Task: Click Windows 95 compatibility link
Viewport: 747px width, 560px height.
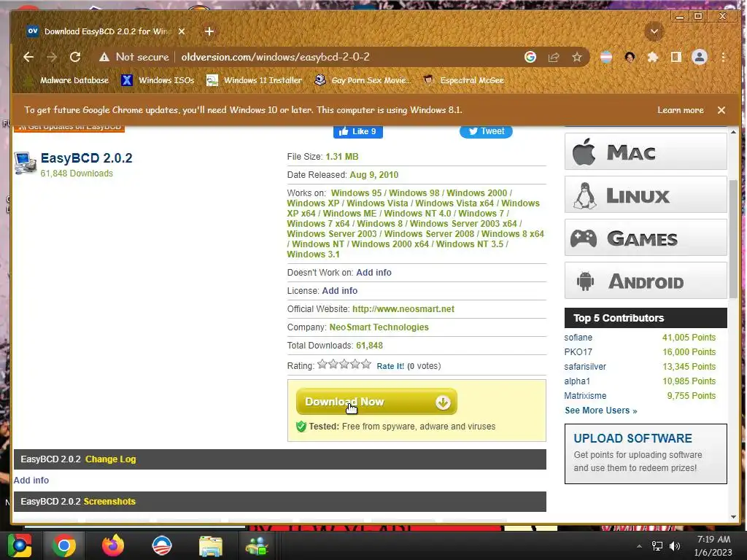Action: pyautogui.click(x=356, y=193)
